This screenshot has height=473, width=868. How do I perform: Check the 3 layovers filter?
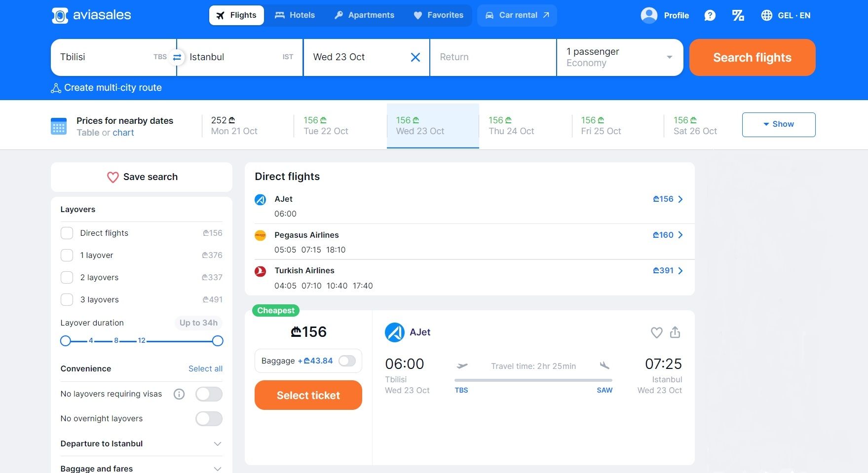click(67, 299)
